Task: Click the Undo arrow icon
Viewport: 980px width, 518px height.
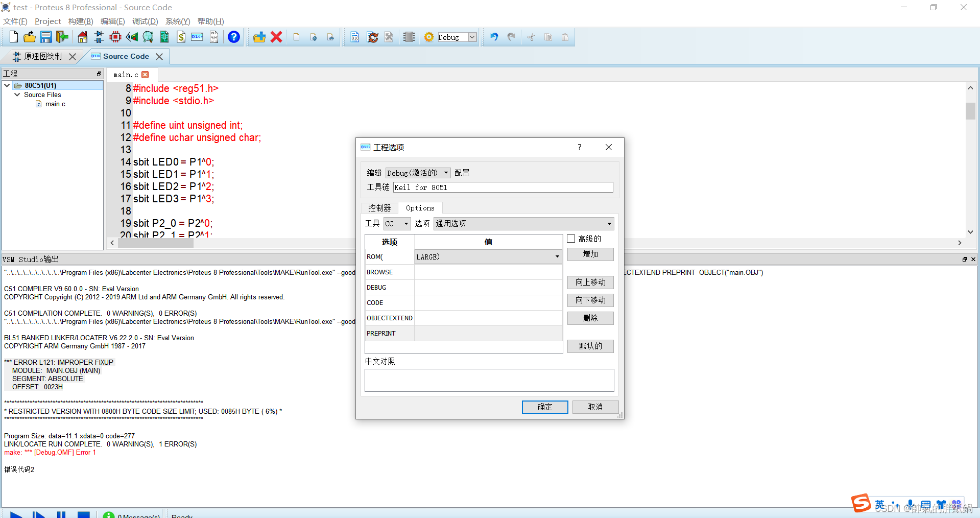Action: [494, 37]
